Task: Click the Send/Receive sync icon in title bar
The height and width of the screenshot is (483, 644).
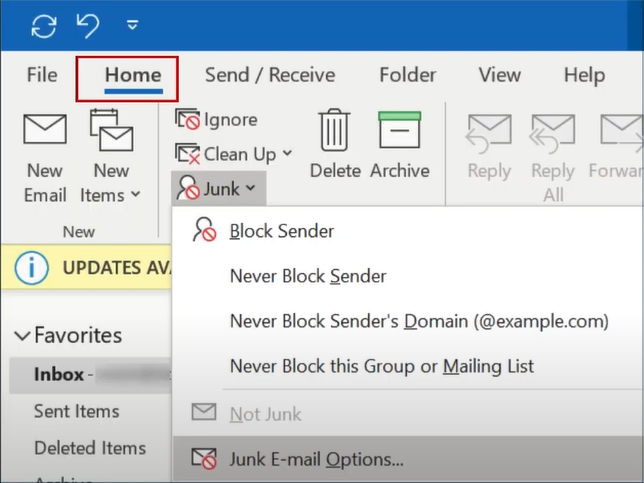Action: [44, 26]
